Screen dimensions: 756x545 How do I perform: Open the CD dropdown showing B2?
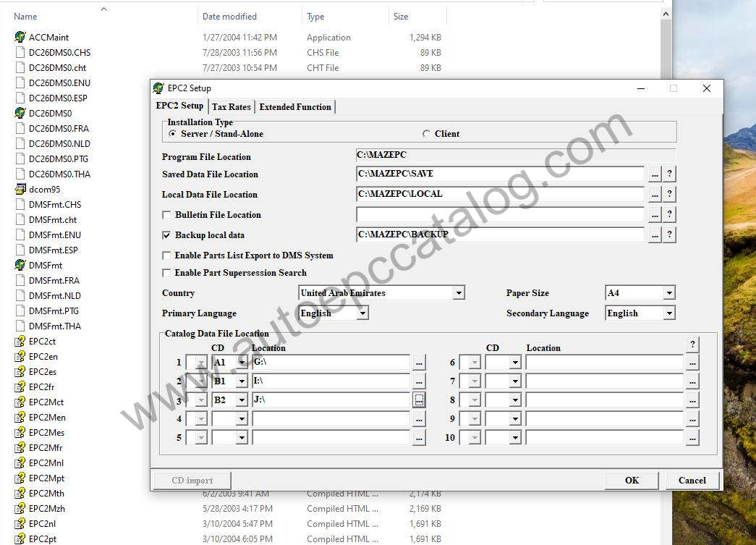242,400
